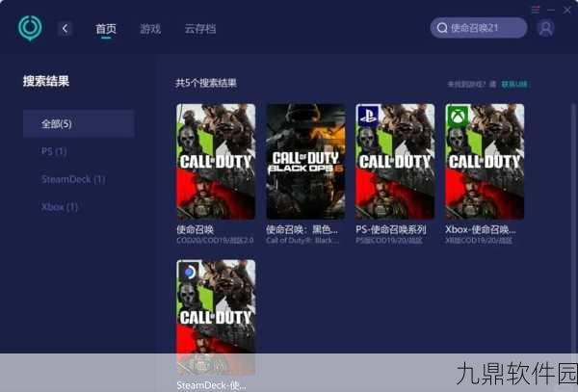Click the 搜索结果 heading
This screenshot has height=392, width=578.
46,81
